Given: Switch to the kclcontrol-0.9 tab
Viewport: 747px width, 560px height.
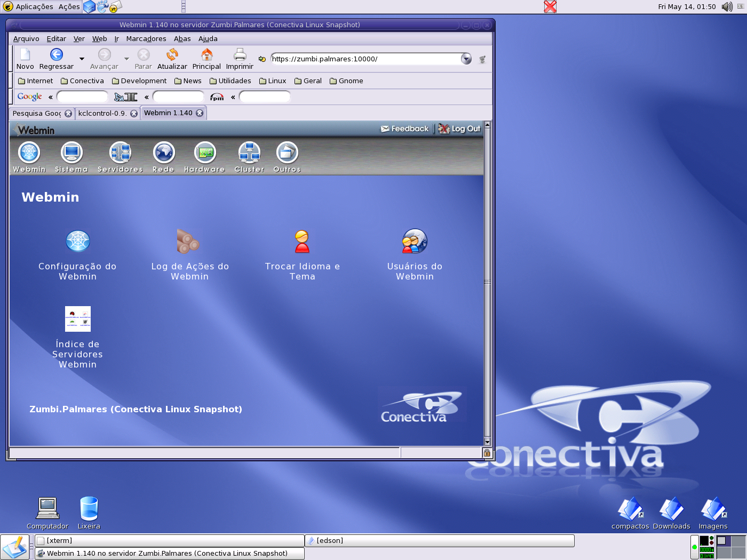Looking at the screenshot, I should coord(102,113).
